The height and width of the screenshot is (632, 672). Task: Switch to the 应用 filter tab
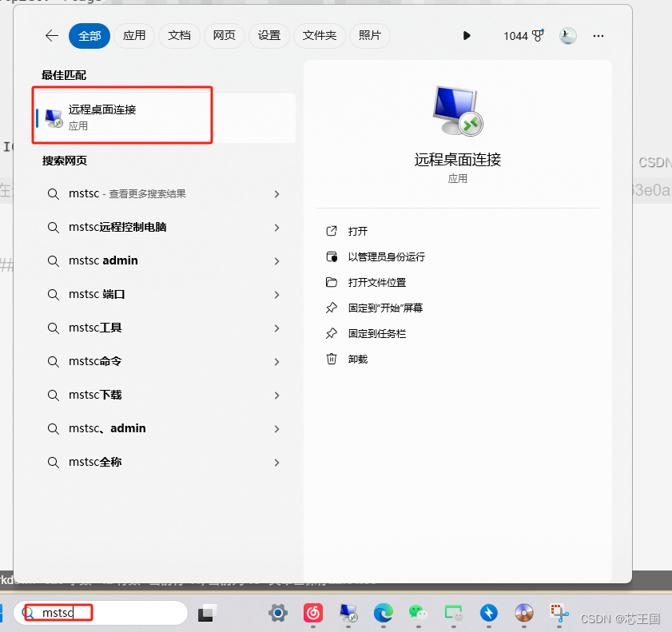point(134,36)
